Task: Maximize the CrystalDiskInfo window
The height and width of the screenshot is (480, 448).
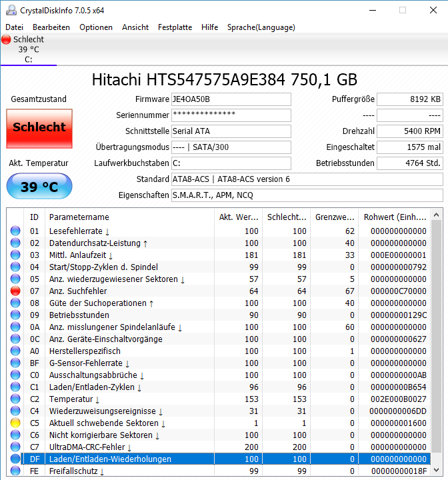Action: (403, 10)
